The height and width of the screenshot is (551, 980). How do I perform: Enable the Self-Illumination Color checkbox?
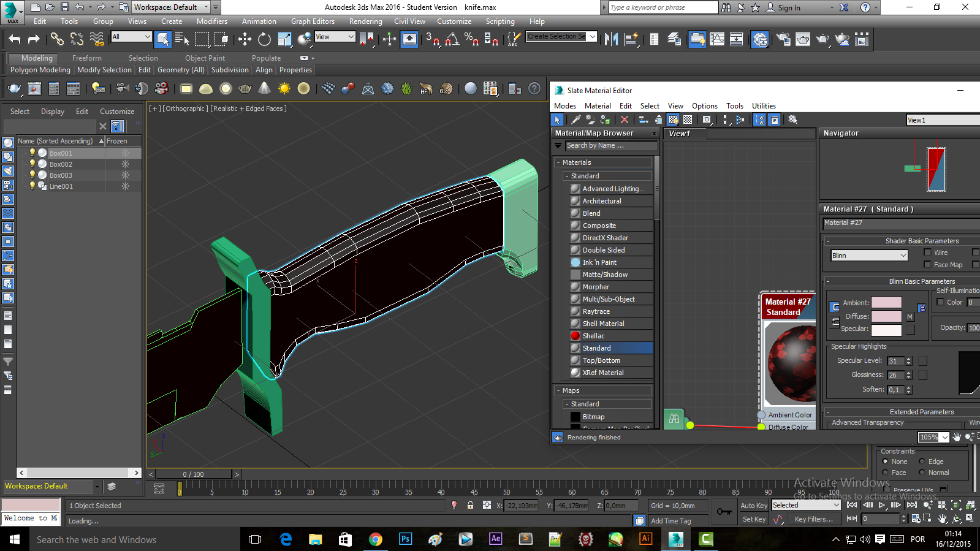point(940,302)
